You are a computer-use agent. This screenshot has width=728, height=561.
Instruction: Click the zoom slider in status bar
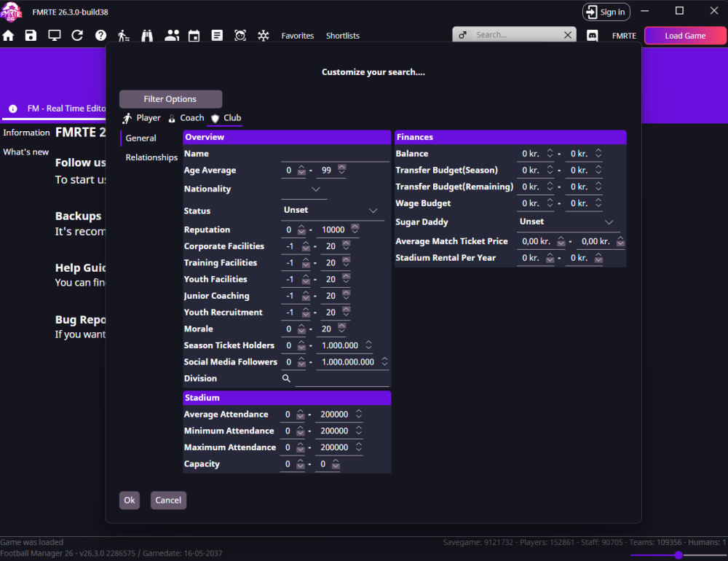click(678, 555)
